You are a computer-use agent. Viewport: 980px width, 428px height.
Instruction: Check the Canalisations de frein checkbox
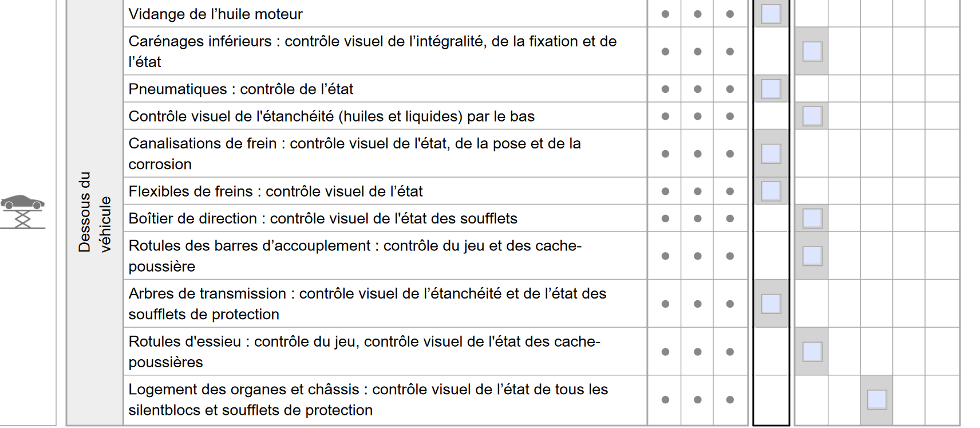pyautogui.click(x=771, y=154)
